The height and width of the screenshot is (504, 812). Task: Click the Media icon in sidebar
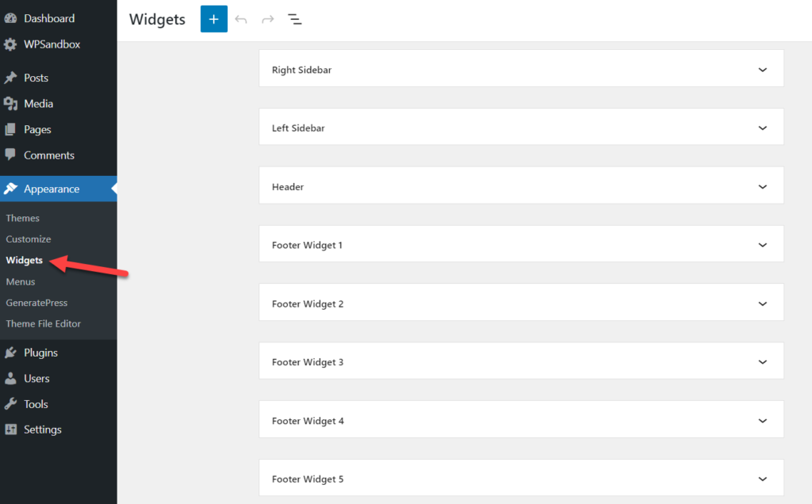pos(10,104)
